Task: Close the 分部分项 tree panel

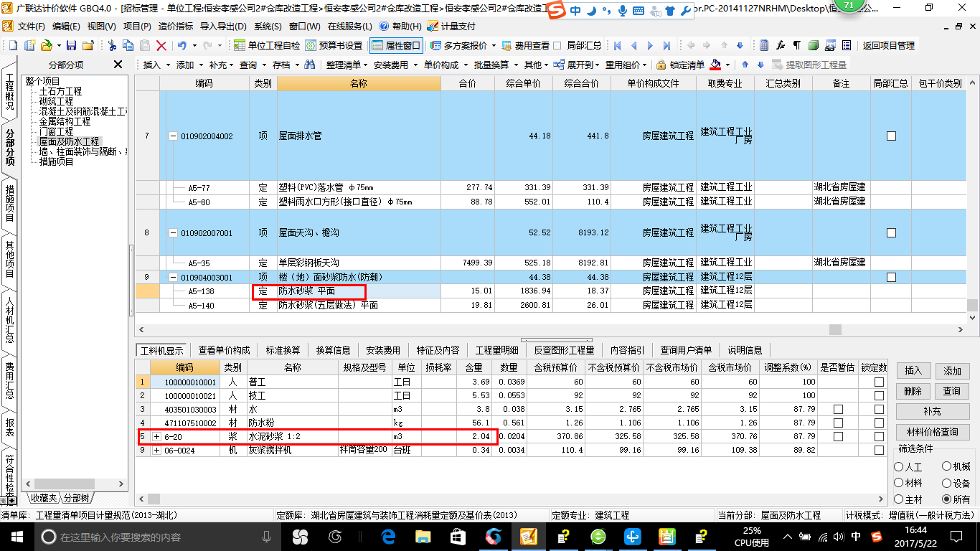Action: click(118, 65)
